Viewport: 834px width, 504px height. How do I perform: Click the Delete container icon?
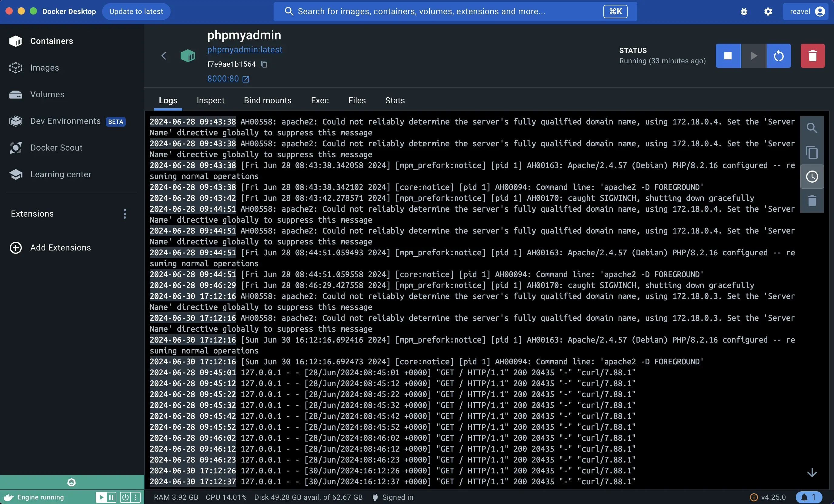[x=812, y=55]
